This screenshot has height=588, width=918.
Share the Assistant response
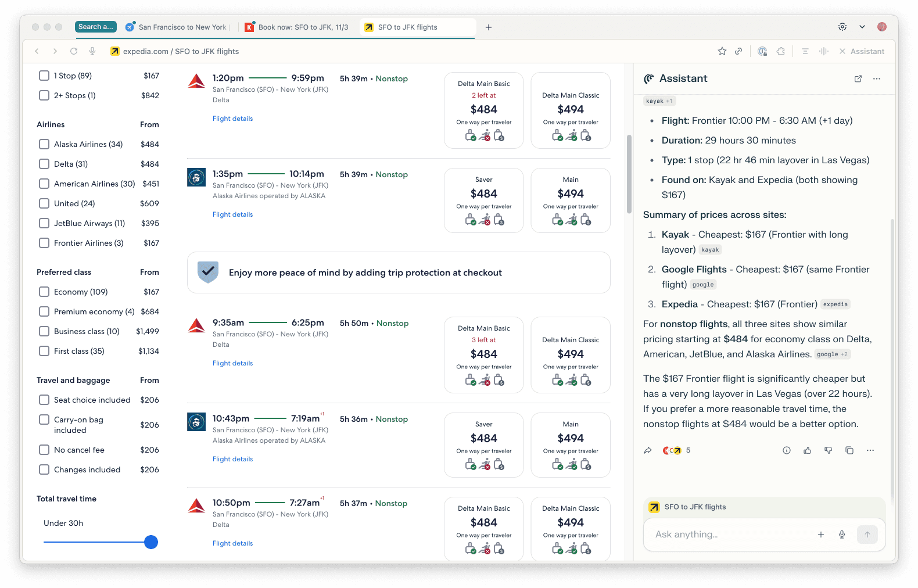(x=648, y=450)
